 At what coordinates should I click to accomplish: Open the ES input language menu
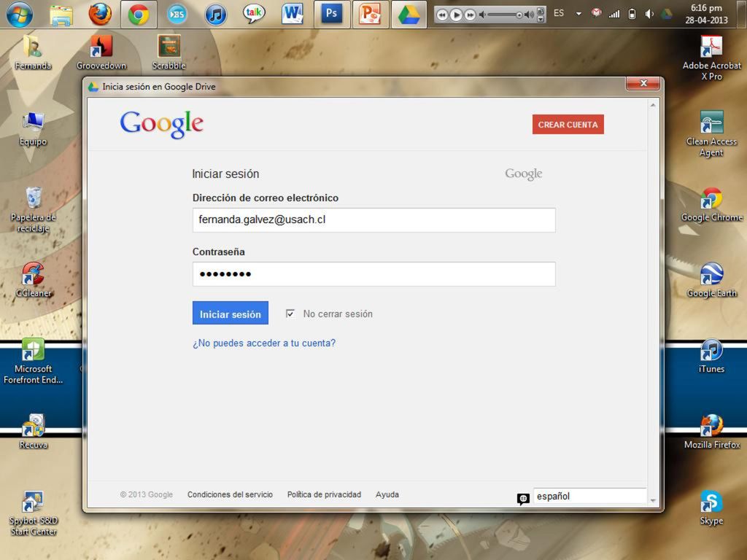(x=559, y=13)
